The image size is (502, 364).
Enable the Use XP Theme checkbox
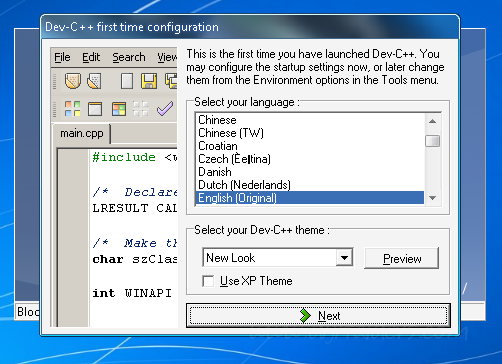pos(208,281)
